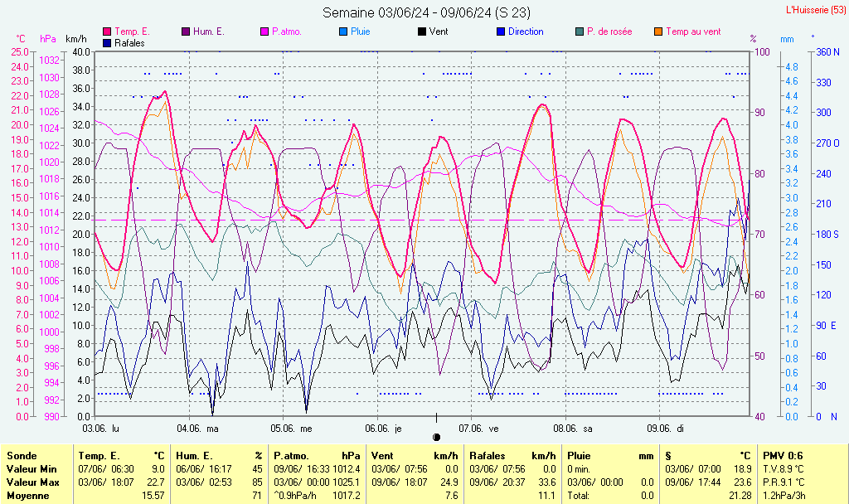Click the maximum temperature value '22.7'

click(x=155, y=482)
